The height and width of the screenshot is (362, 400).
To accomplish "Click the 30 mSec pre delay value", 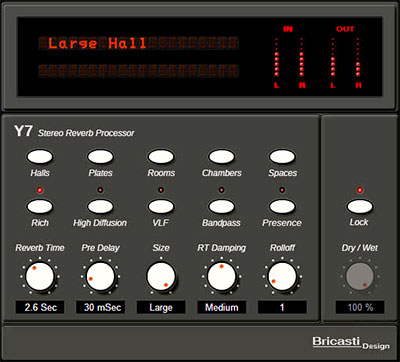I will 100,307.
